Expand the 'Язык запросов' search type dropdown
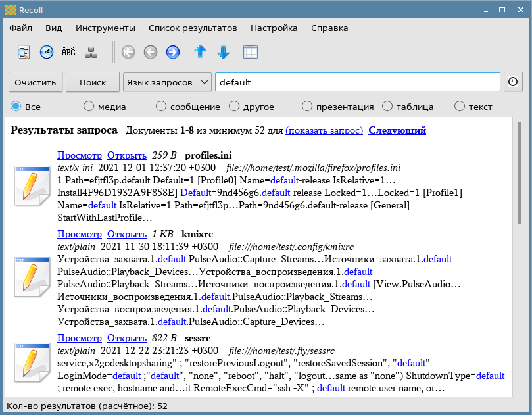 [166, 82]
